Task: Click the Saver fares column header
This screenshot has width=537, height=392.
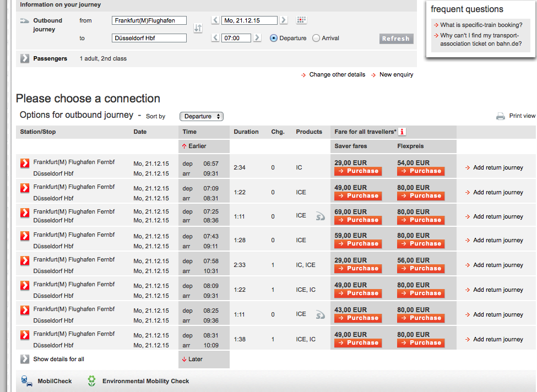Action: 351,146
